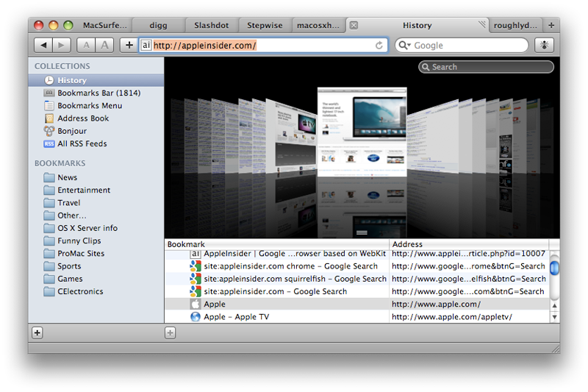Switch to the digg tab

(x=158, y=25)
